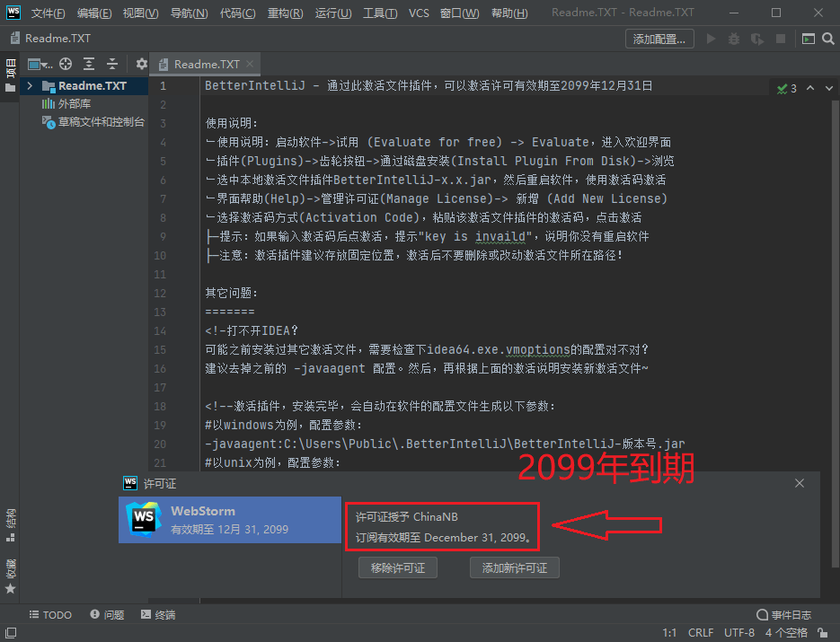Screen dimensions: 840x642
Task: Open the 项目 tool window sidebar tab
Action: tap(10, 75)
